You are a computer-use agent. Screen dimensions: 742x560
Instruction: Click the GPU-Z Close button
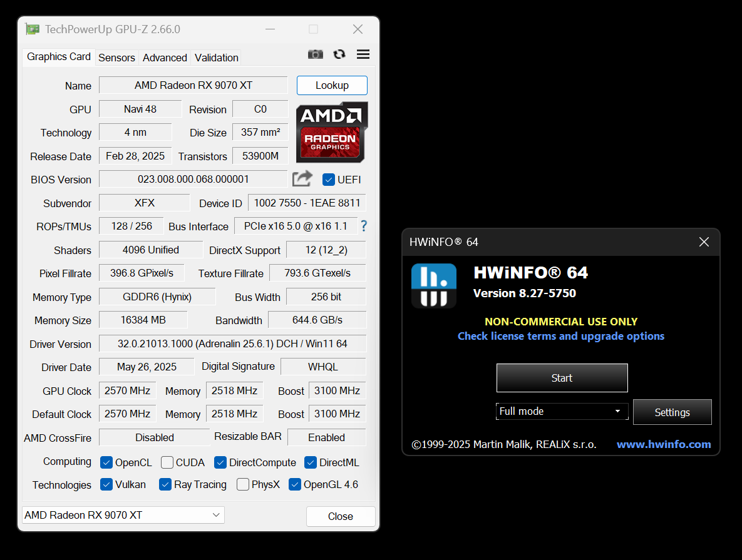pyautogui.click(x=341, y=516)
